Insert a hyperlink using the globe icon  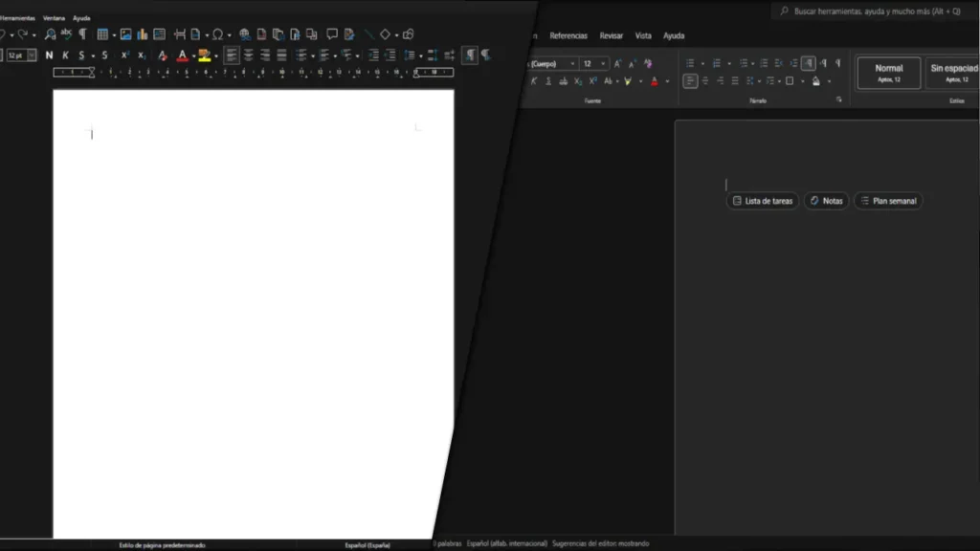[244, 34]
